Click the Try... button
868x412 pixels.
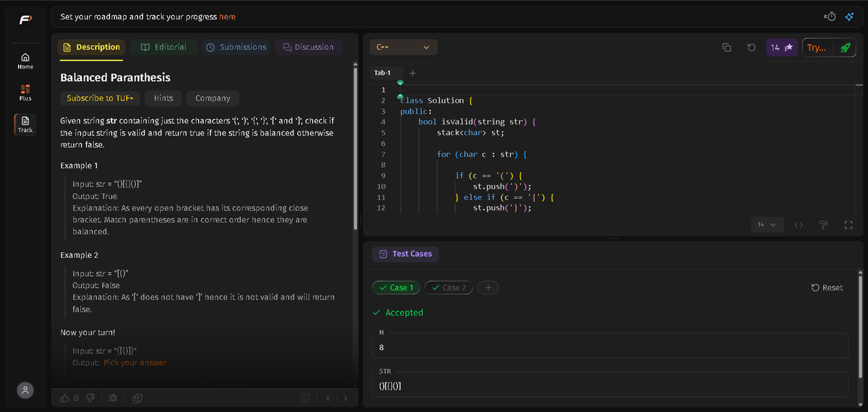pyautogui.click(x=817, y=48)
